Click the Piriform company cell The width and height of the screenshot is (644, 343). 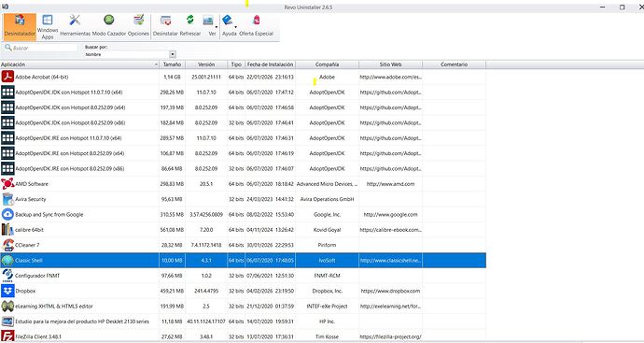[x=327, y=245]
